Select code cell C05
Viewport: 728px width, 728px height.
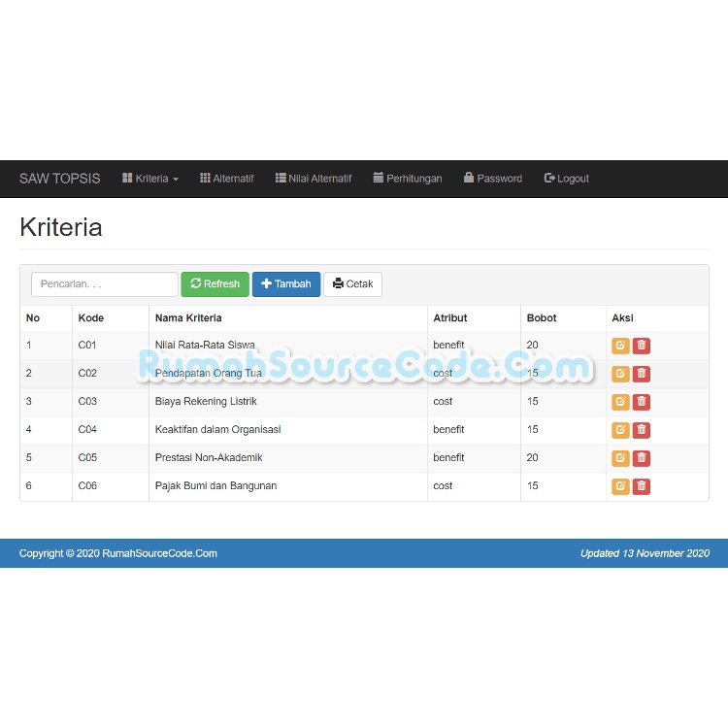87,457
